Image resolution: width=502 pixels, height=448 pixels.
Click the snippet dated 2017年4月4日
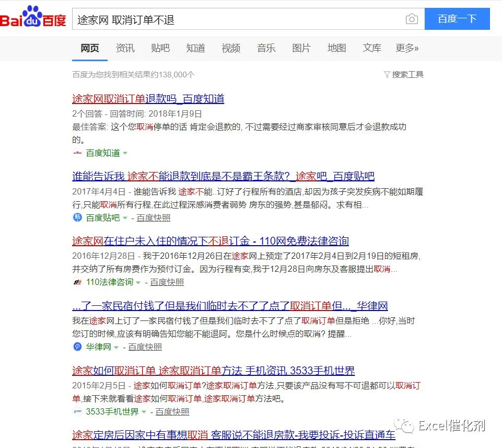click(248, 198)
